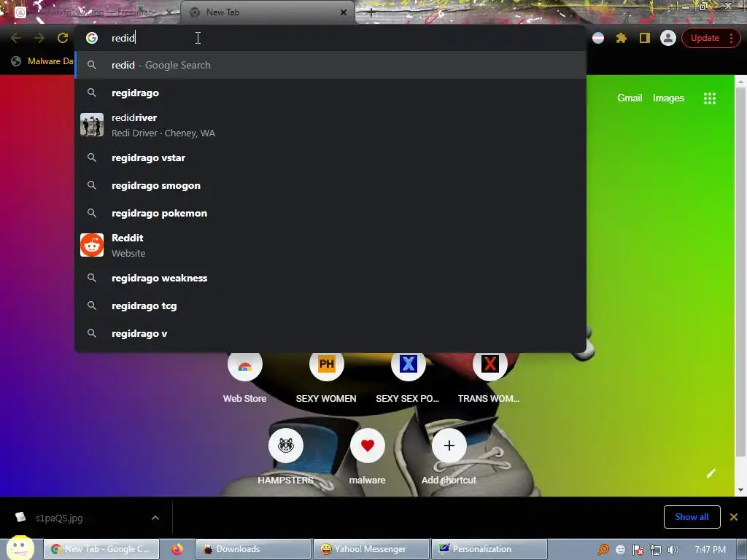Switch to Downloads taskbar window
This screenshot has height=560, width=747.
pos(253,549)
